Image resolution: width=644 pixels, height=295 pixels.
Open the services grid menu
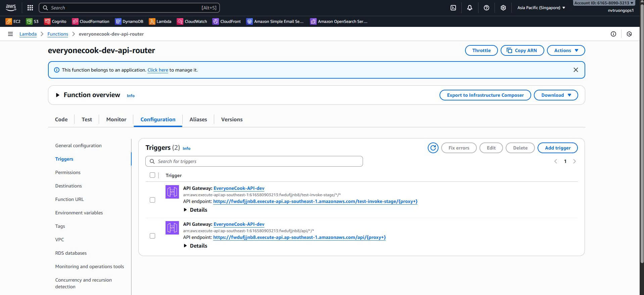coord(30,8)
